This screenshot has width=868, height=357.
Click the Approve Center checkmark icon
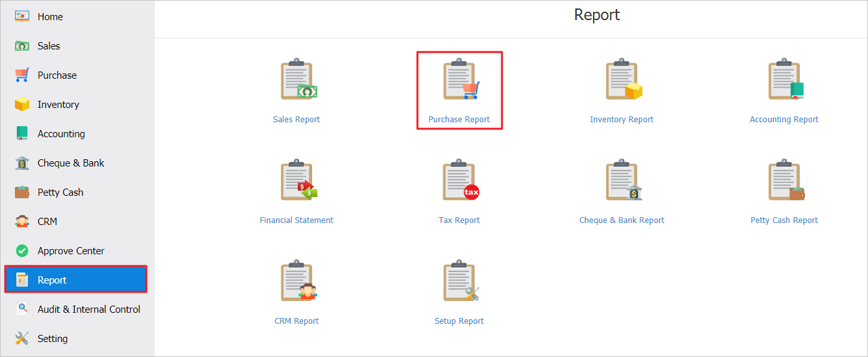coord(22,250)
